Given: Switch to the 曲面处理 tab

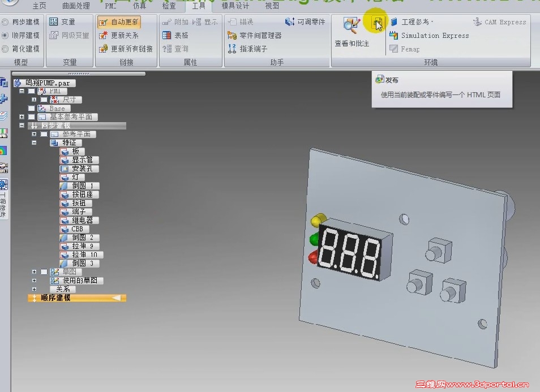Looking at the screenshot, I should [x=76, y=6].
